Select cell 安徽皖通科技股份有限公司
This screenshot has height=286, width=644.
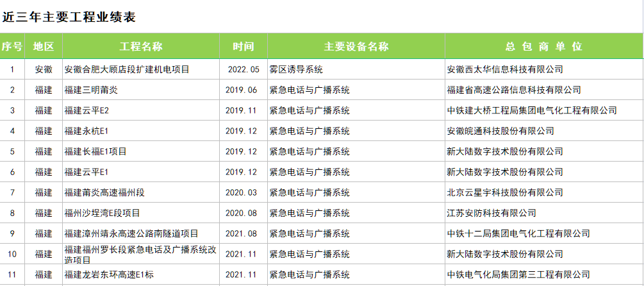(544, 131)
